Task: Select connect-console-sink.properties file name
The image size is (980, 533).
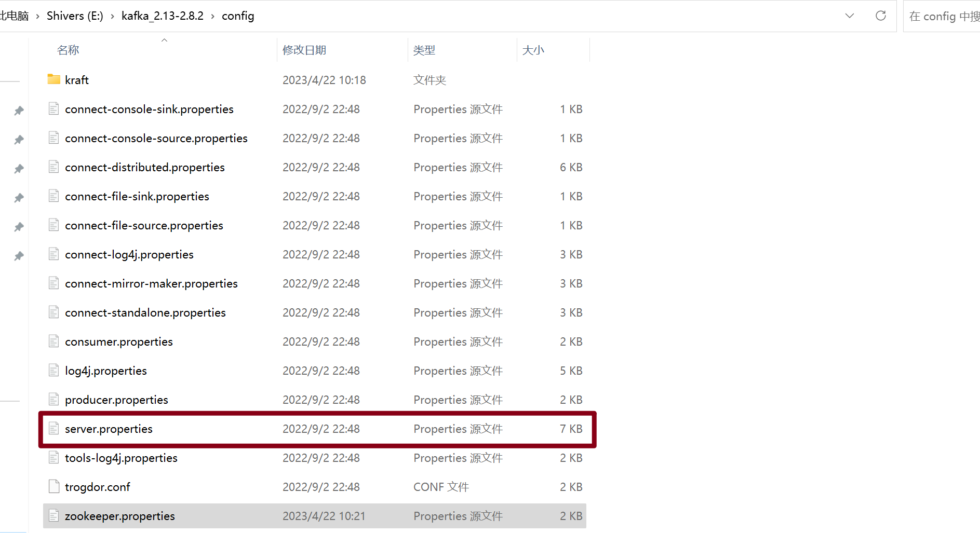Action: (149, 109)
